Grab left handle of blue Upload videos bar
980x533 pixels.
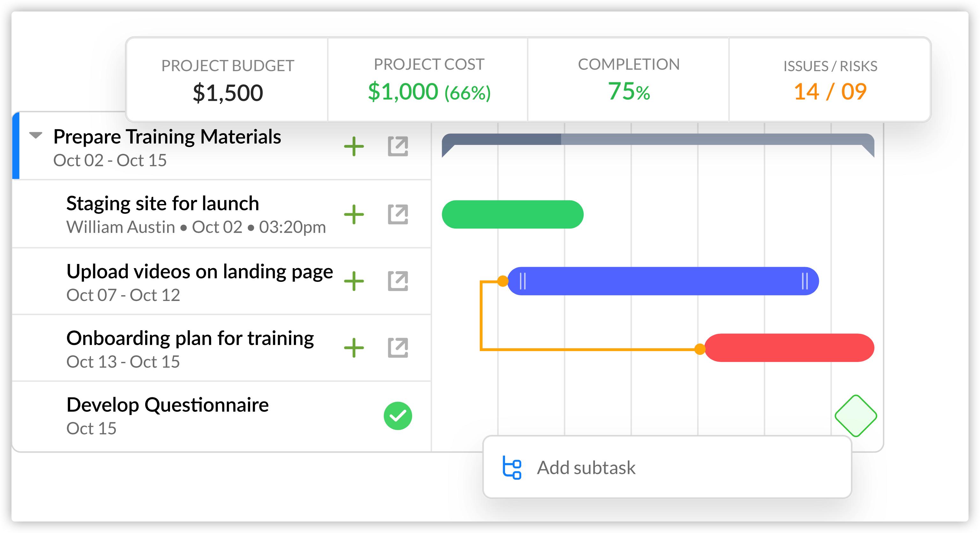click(523, 281)
